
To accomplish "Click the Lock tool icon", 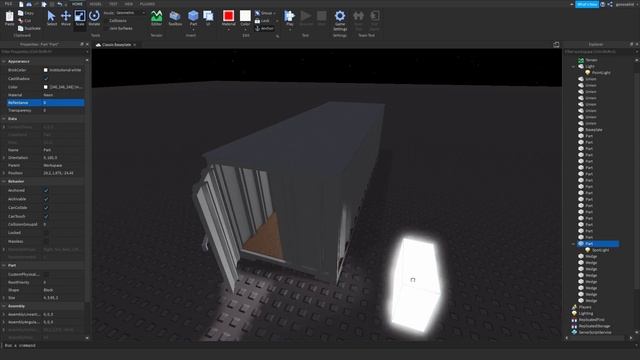I will (258, 20).
